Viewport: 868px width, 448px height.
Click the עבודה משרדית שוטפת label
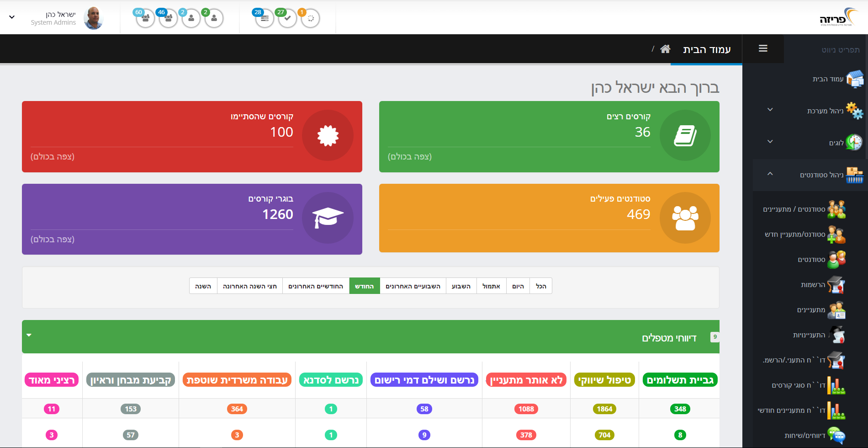click(x=237, y=380)
